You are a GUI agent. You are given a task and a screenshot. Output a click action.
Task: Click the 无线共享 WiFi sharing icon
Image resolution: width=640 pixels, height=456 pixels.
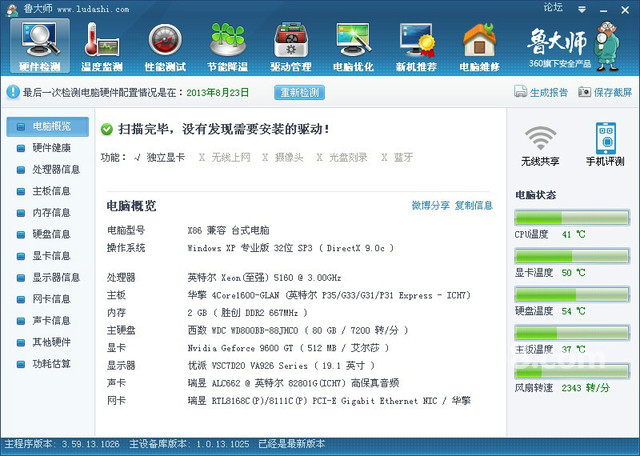(x=541, y=144)
